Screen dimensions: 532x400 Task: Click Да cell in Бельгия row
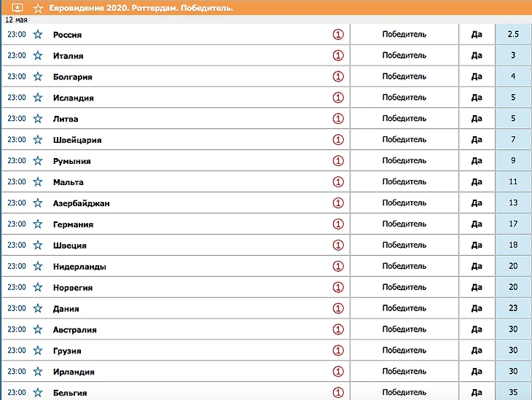click(x=477, y=392)
